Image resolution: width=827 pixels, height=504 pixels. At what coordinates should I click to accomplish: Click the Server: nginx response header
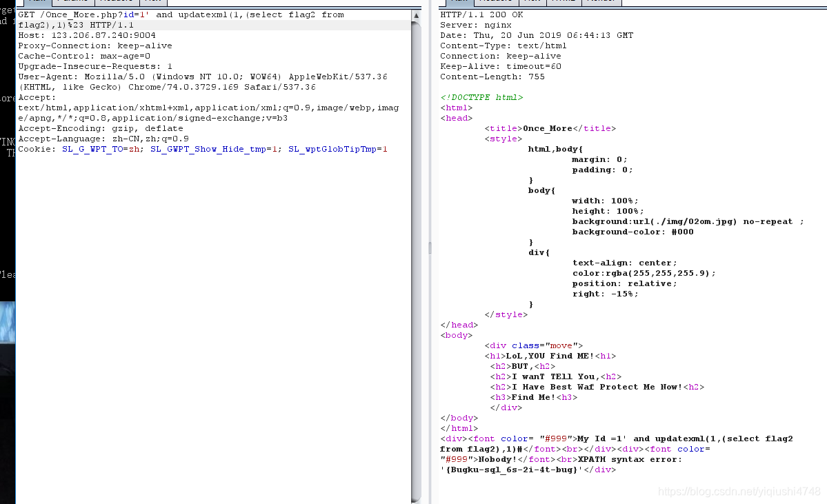tap(476, 25)
